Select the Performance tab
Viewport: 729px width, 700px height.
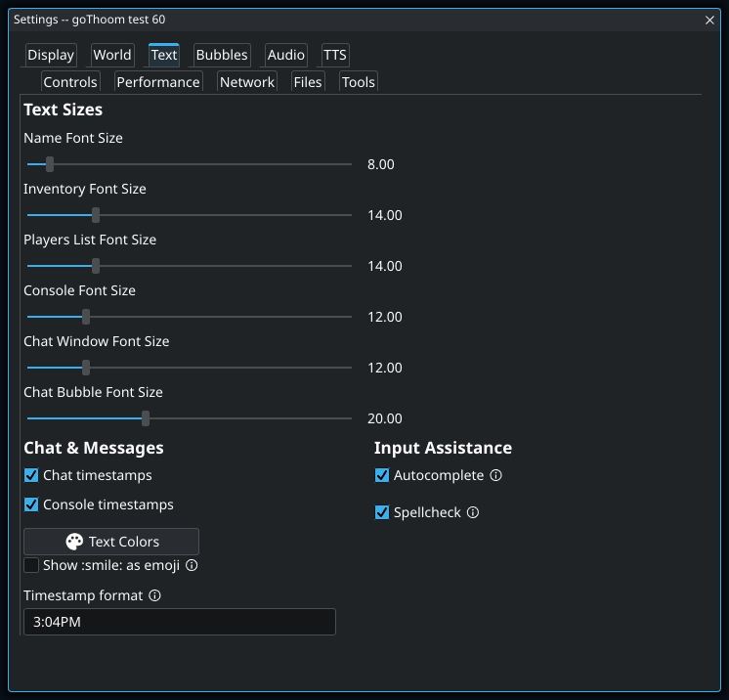click(158, 82)
